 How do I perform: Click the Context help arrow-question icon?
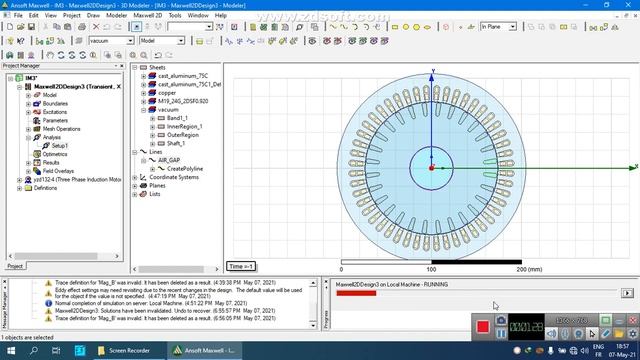(20, 41)
